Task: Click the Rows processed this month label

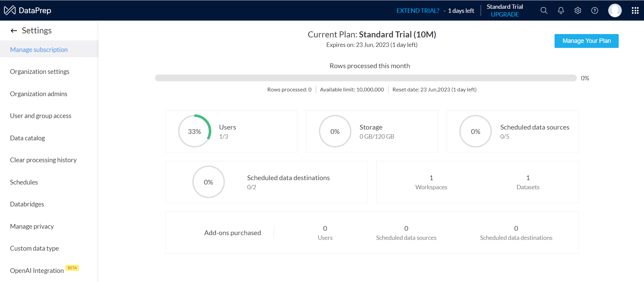Action: 370,66
